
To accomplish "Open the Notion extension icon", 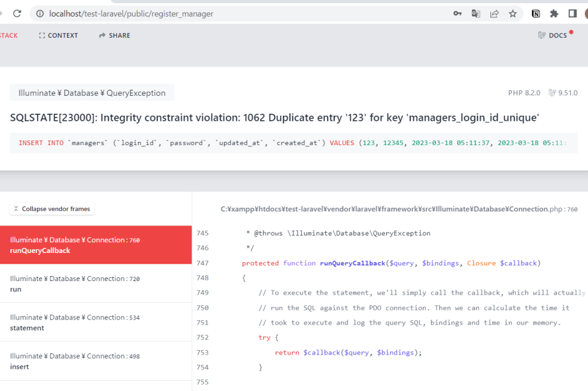I will point(536,13).
